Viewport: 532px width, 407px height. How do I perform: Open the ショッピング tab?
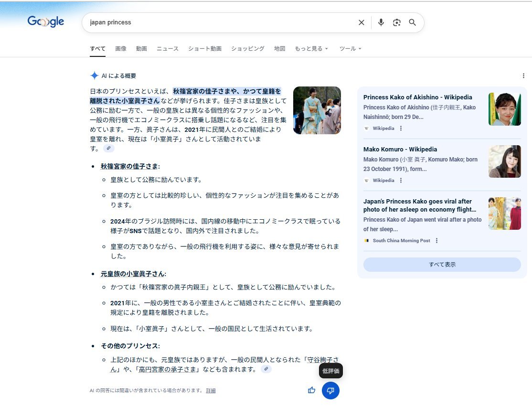[x=247, y=49]
